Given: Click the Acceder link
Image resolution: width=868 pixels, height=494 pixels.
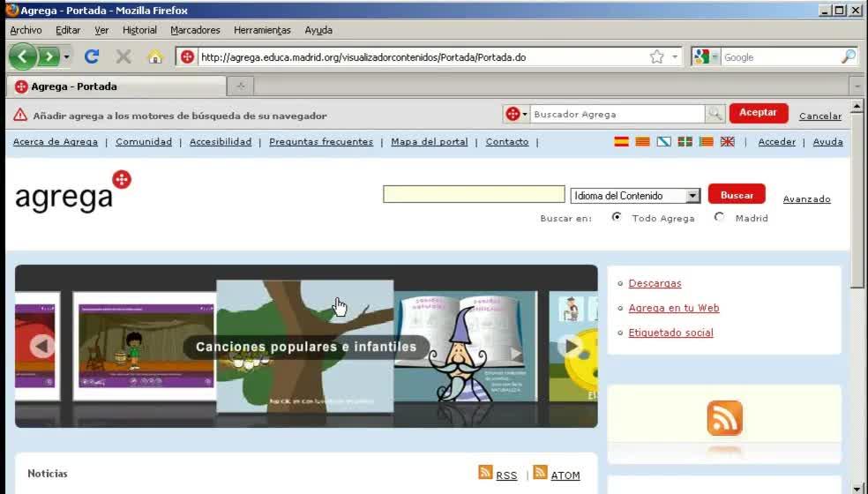Looking at the screenshot, I should click(776, 142).
